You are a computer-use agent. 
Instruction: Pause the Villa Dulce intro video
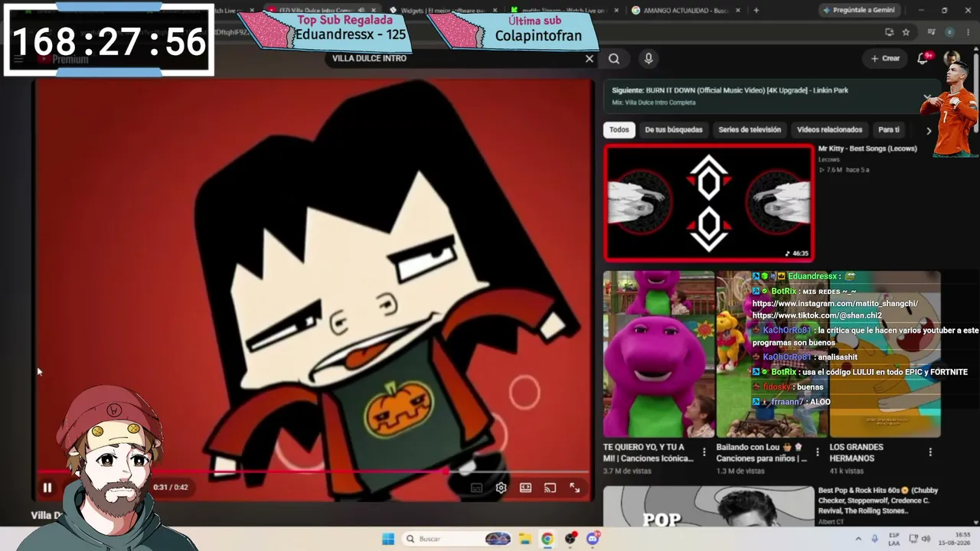(47, 487)
